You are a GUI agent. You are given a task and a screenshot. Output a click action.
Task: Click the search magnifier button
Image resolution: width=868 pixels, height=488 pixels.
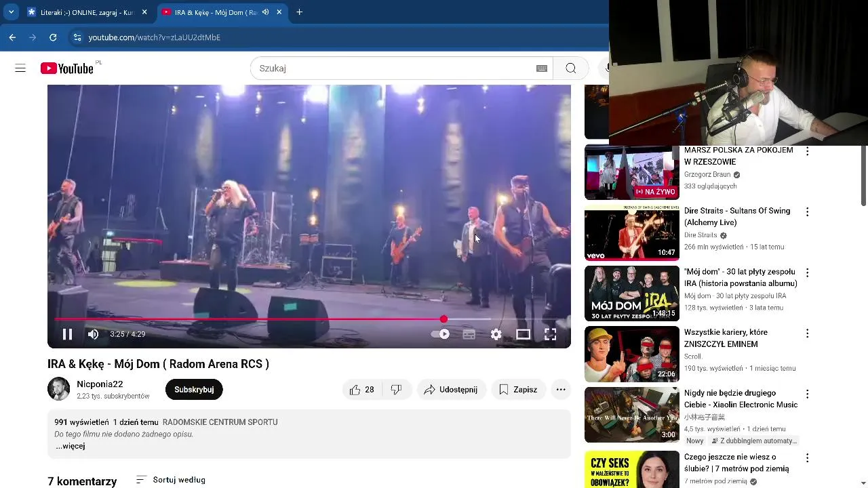coord(570,68)
